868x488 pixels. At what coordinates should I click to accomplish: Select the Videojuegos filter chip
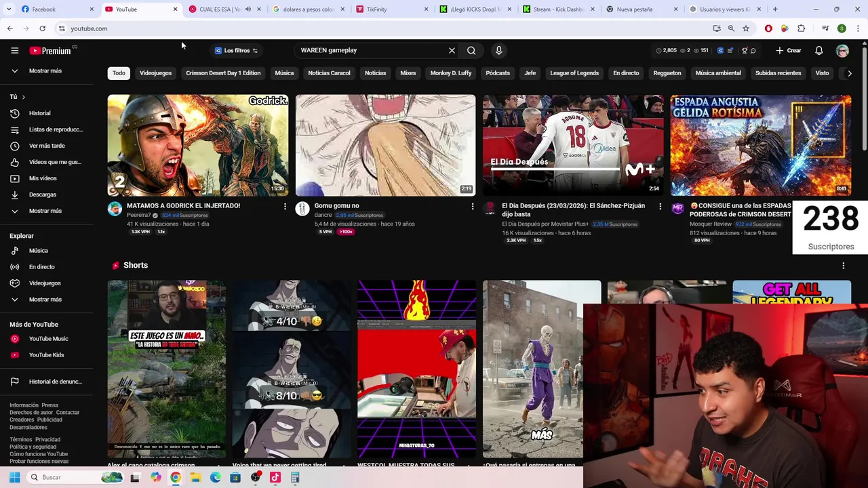155,73
